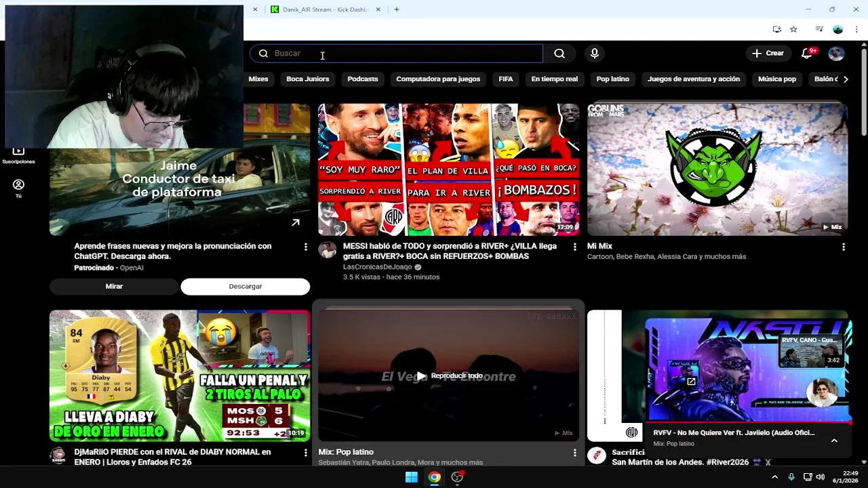Expand miniplayer queue with the chevron
The width and height of the screenshot is (868, 488).
834,441
